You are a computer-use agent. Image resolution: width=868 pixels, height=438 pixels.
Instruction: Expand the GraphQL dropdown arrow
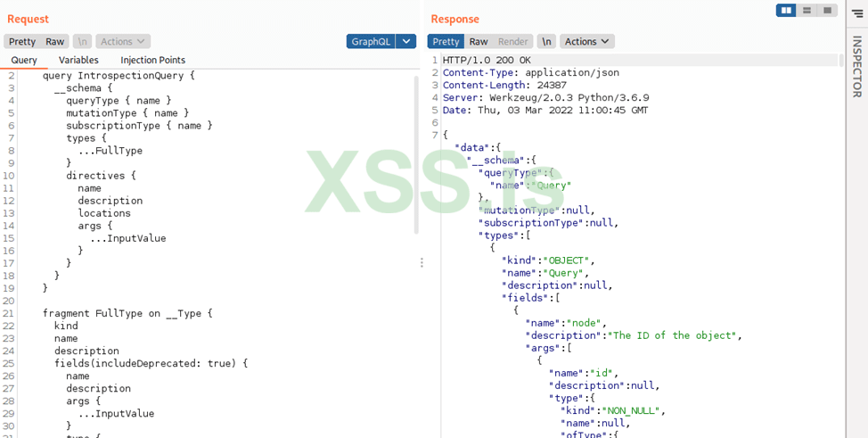(x=406, y=42)
